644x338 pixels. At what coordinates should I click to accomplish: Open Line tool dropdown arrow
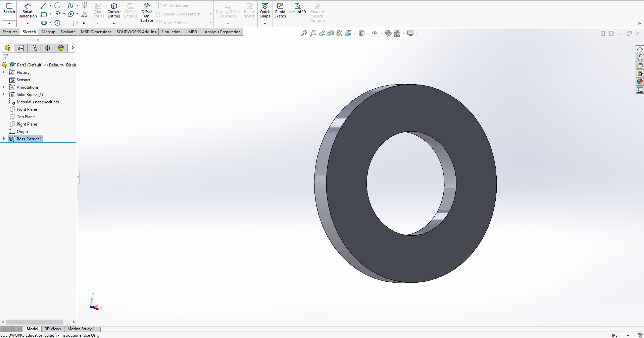click(50, 5)
